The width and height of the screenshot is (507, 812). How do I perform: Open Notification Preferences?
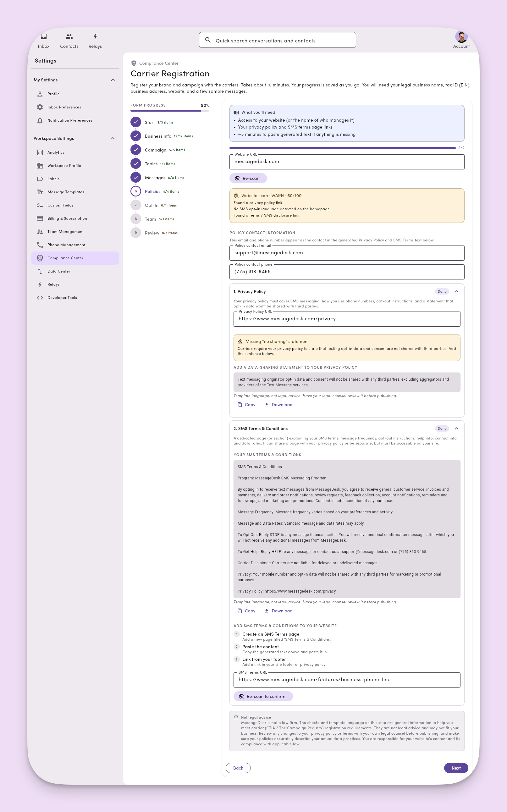pyautogui.click(x=75, y=120)
